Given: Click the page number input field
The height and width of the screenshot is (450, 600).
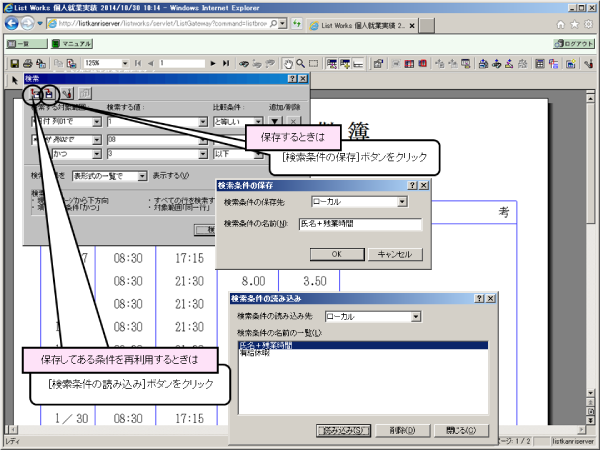Looking at the screenshot, I should pos(182,63).
